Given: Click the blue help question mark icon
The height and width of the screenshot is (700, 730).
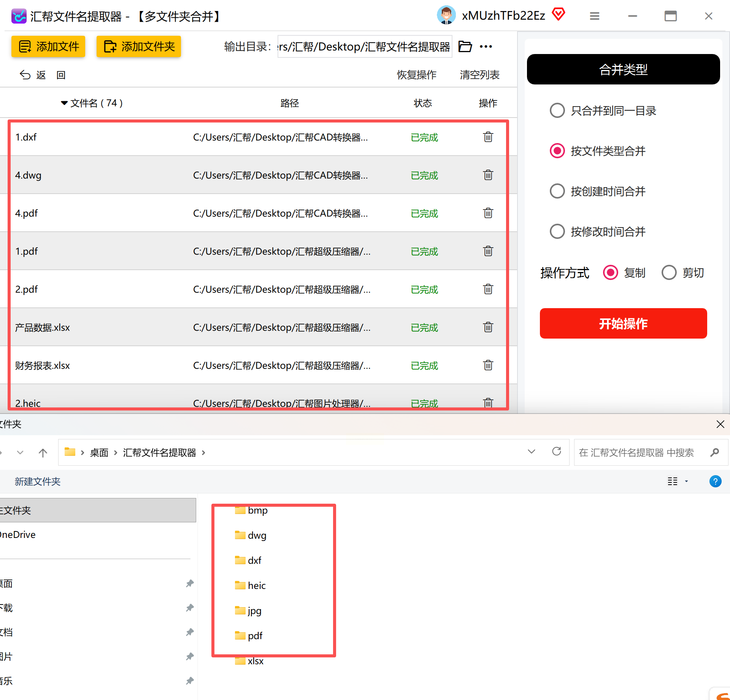Looking at the screenshot, I should click(x=715, y=481).
